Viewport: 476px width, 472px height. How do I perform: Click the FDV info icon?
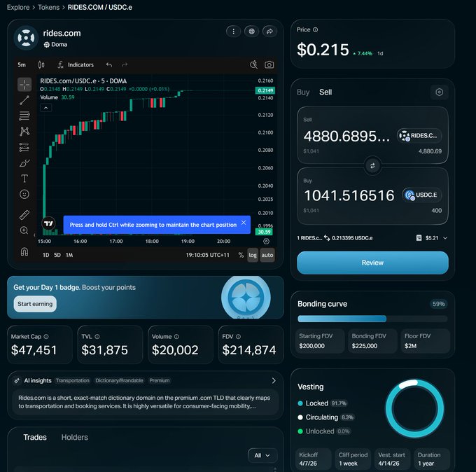238,337
